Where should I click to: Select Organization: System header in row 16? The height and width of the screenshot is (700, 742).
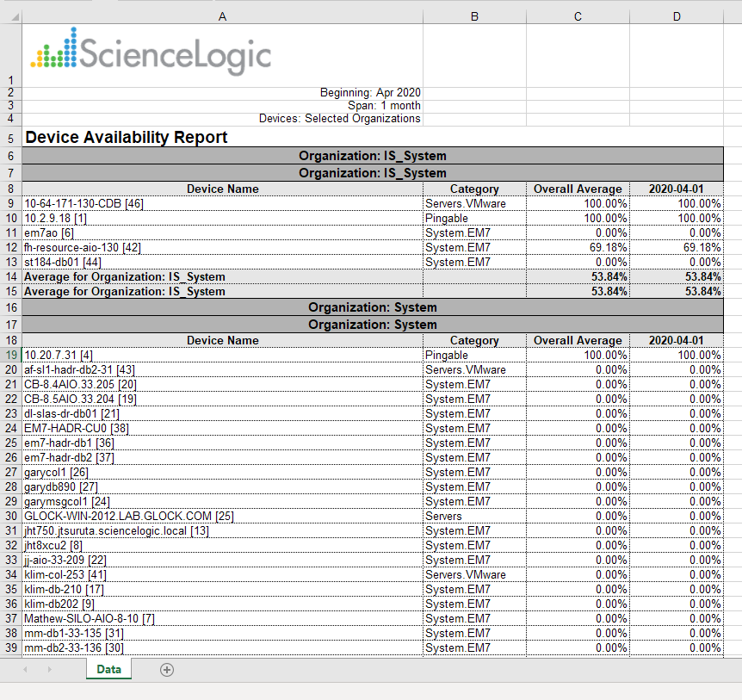(372, 307)
